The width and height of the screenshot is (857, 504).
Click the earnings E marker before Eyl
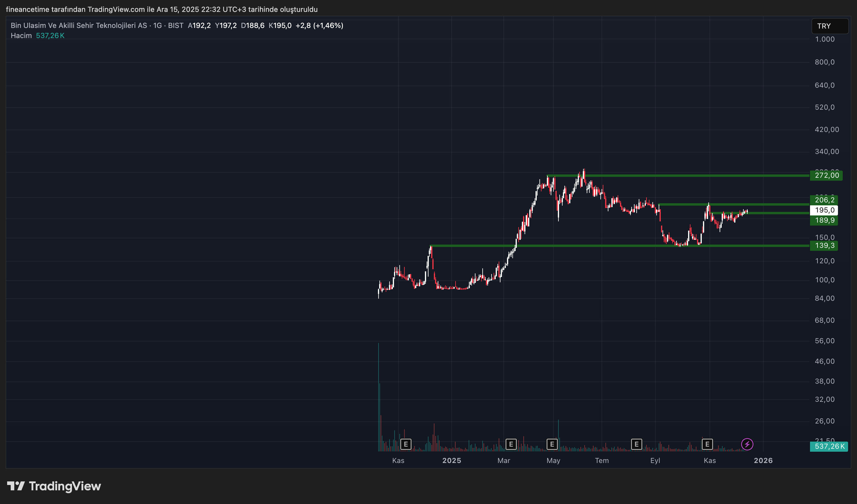[x=636, y=444]
